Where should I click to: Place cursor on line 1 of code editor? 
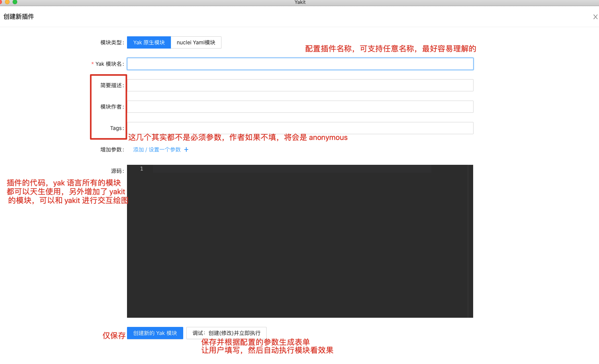pyautogui.click(x=291, y=169)
